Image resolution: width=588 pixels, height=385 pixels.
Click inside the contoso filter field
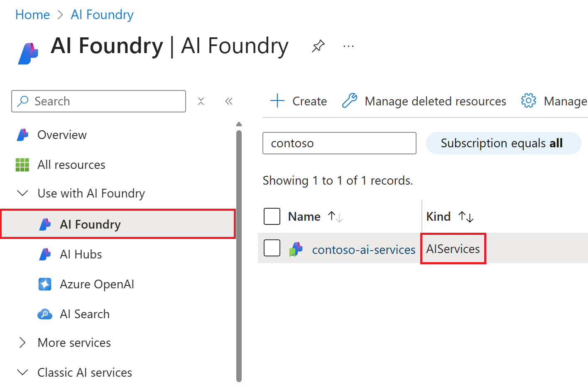(339, 143)
